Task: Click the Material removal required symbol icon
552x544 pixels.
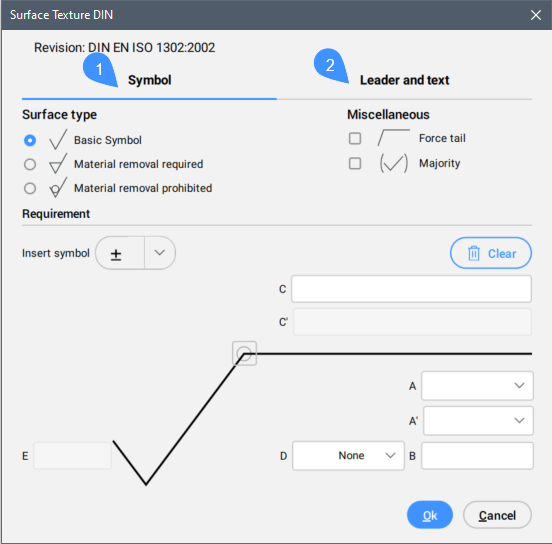Action: pyautogui.click(x=58, y=164)
